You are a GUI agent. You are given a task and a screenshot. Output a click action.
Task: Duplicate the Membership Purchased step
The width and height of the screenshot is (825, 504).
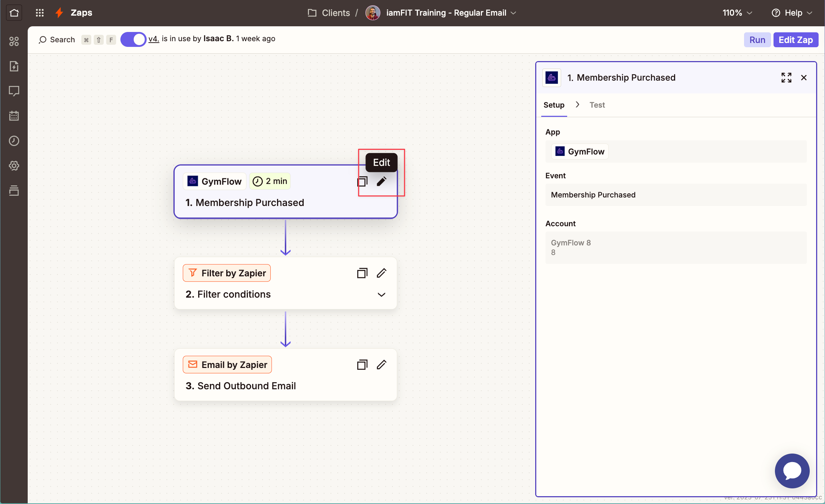click(362, 181)
